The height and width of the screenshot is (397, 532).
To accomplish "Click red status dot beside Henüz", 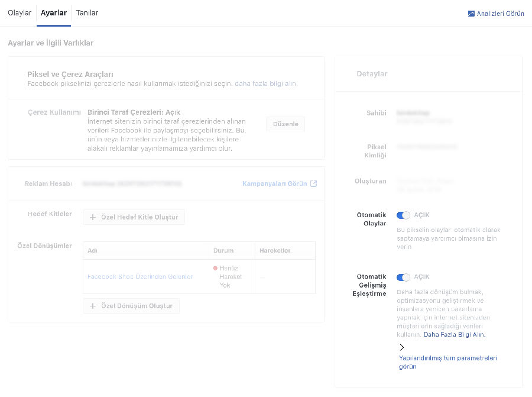I will point(215,268).
